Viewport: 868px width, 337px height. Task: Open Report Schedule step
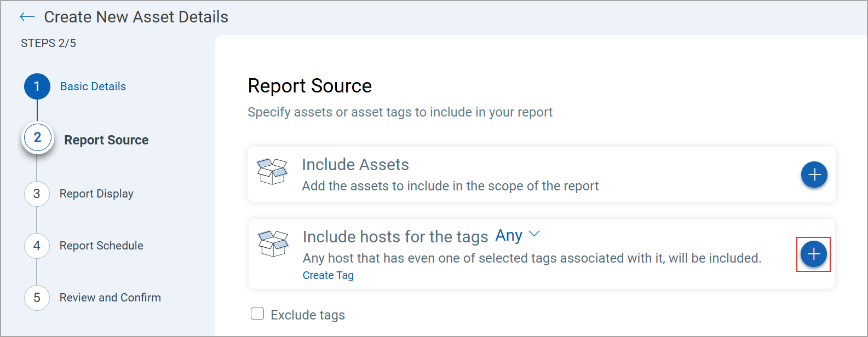tap(101, 246)
